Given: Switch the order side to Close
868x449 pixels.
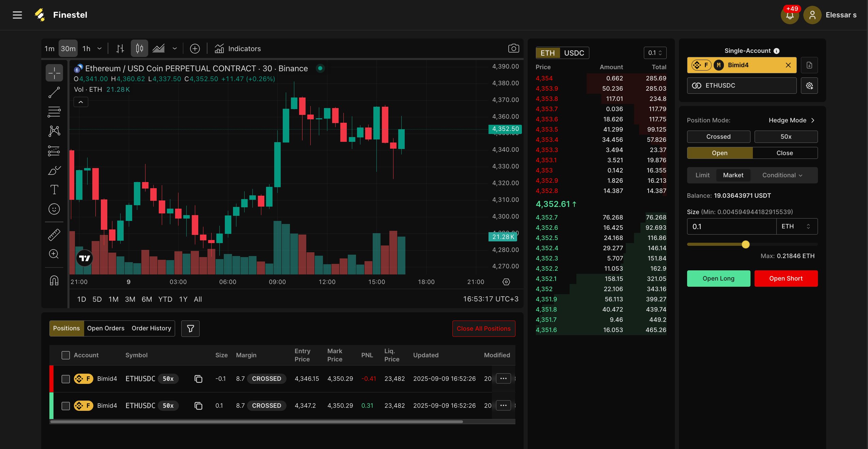Looking at the screenshot, I should point(785,153).
